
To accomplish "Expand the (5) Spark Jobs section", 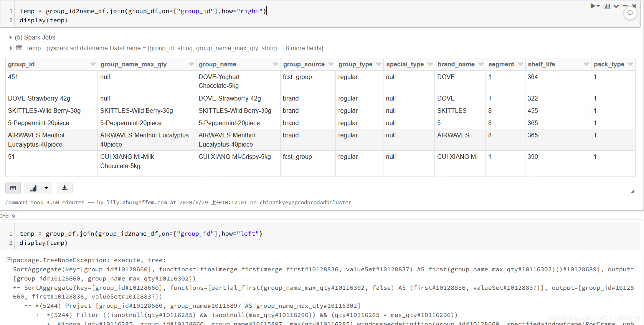I will pos(10,37).
